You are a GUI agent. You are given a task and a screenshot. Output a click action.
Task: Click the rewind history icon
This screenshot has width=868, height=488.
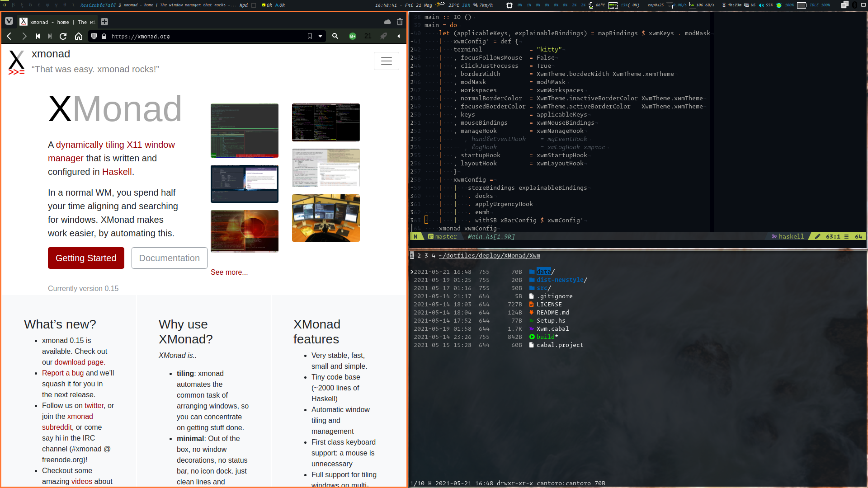tap(38, 36)
